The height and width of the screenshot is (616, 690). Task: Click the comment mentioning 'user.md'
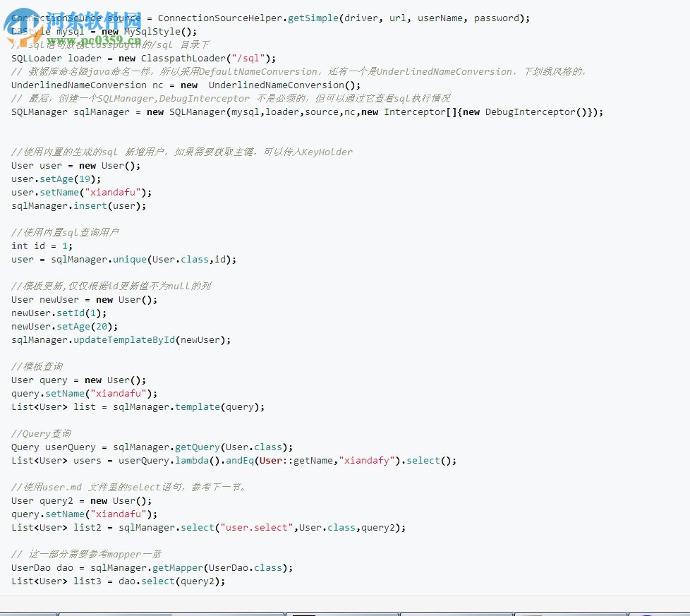[128, 488]
